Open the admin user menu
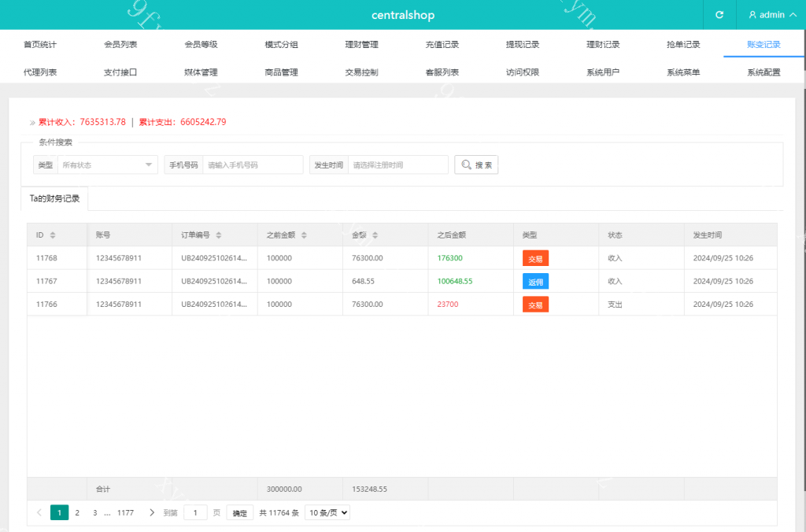Viewport: 806px width, 532px height. (773, 15)
